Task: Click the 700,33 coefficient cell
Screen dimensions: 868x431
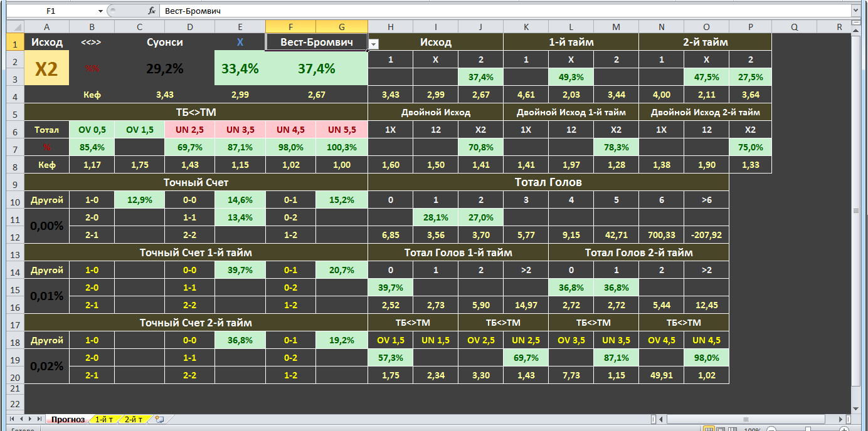Action: [x=662, y=235]
